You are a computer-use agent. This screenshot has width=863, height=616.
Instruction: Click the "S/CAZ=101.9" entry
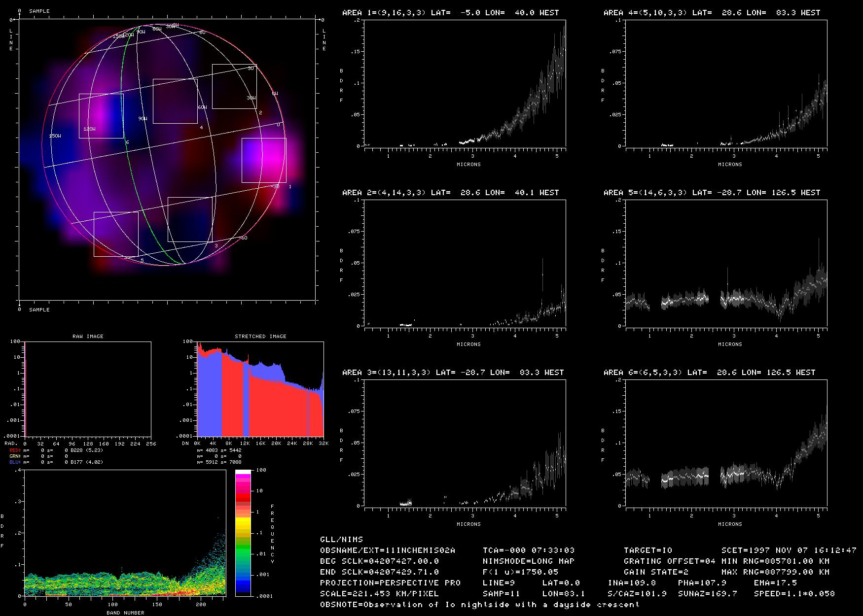point(637,594)
